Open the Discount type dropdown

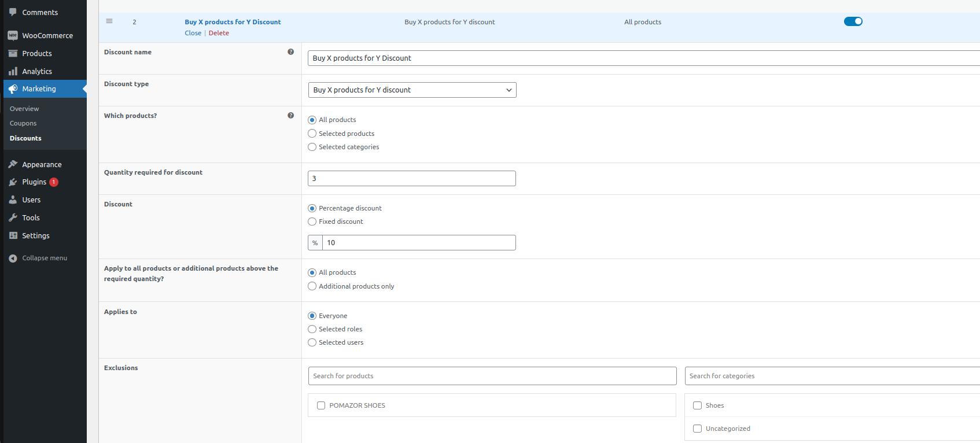coord(412,90)
